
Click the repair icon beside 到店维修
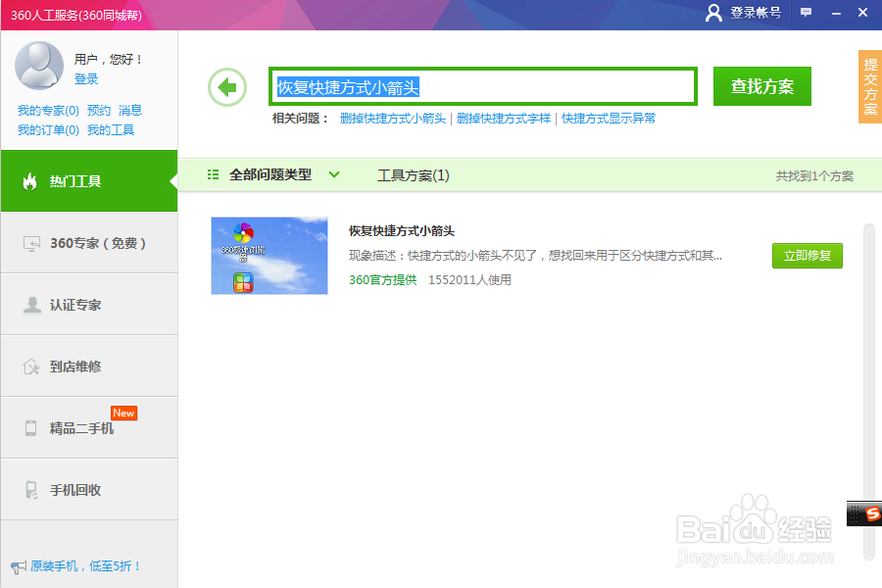31,367
